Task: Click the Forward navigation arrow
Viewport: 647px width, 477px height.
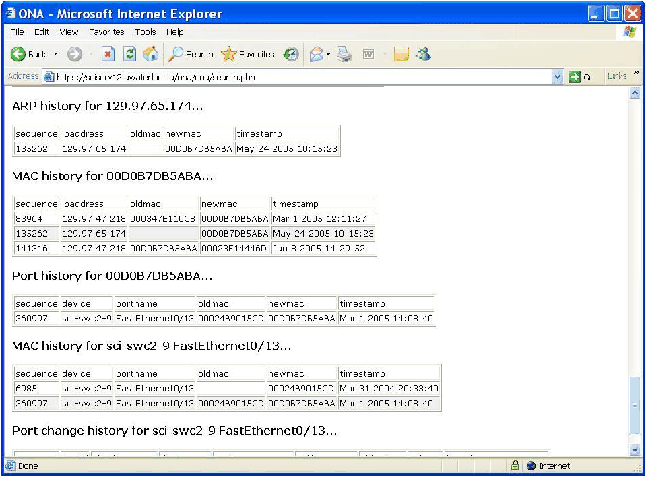Action: [x=73, y=54]
